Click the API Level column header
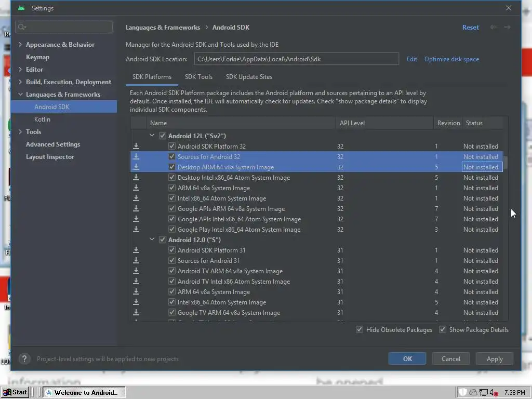The image size is (532, 399). (384, 123)
